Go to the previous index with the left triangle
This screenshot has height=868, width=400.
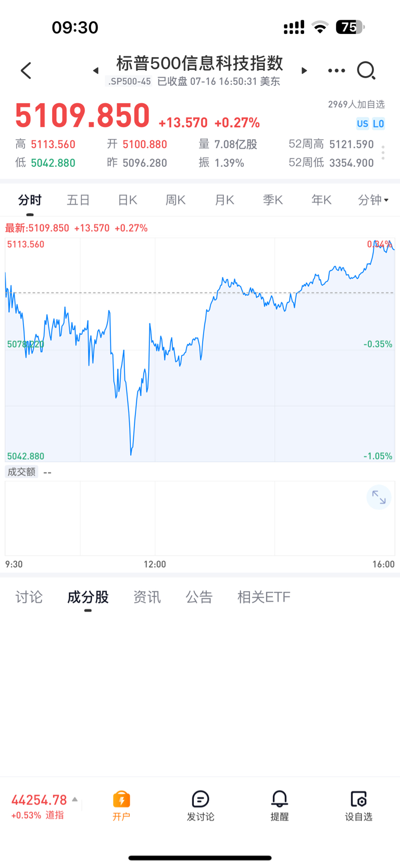coord(96,70)
